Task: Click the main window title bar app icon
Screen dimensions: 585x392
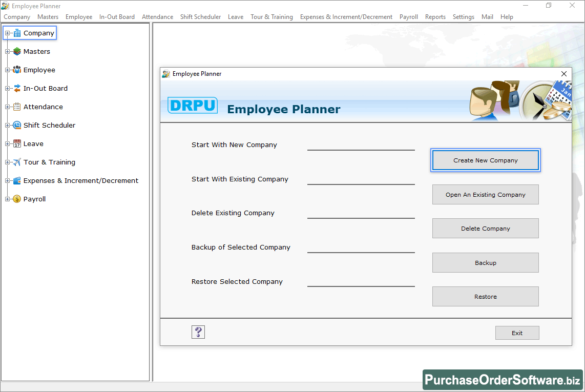Action: click(5, 6)
